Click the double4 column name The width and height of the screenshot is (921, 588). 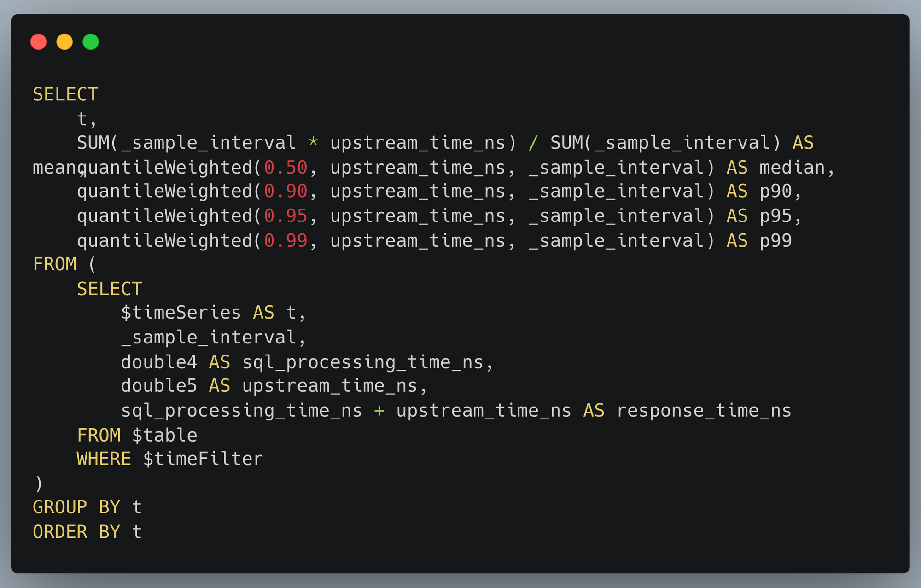(x=159, y=362)
